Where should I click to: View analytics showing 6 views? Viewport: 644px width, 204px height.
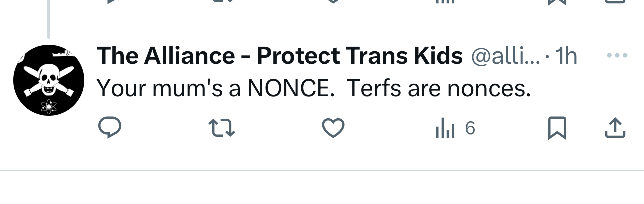coord(446,129)
